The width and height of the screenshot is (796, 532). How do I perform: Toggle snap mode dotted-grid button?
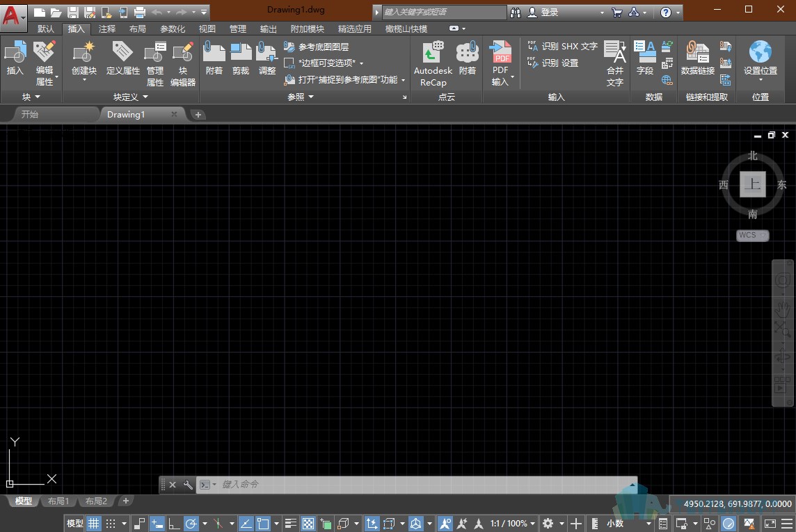coord(111,524)
